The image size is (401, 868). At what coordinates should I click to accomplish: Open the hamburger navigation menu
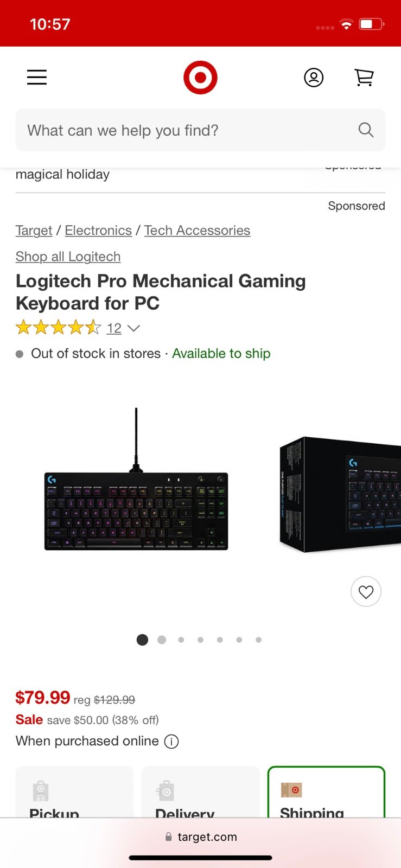[37, 78]
